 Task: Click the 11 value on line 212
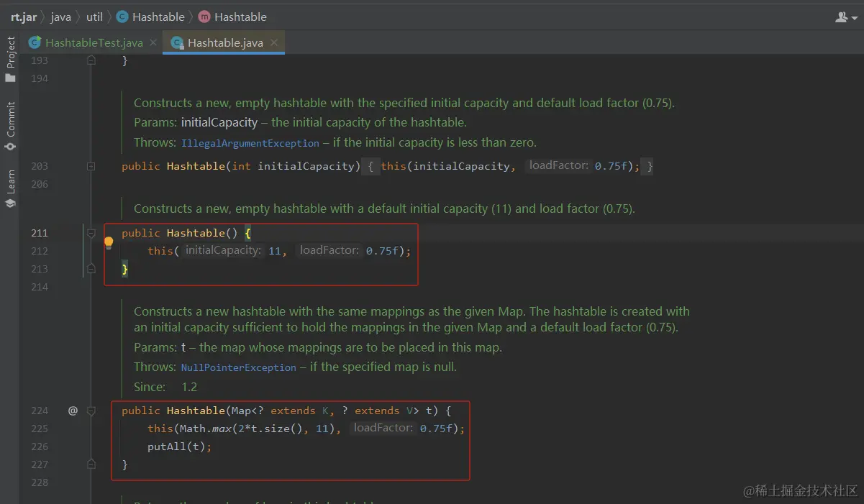click(274, 251)
